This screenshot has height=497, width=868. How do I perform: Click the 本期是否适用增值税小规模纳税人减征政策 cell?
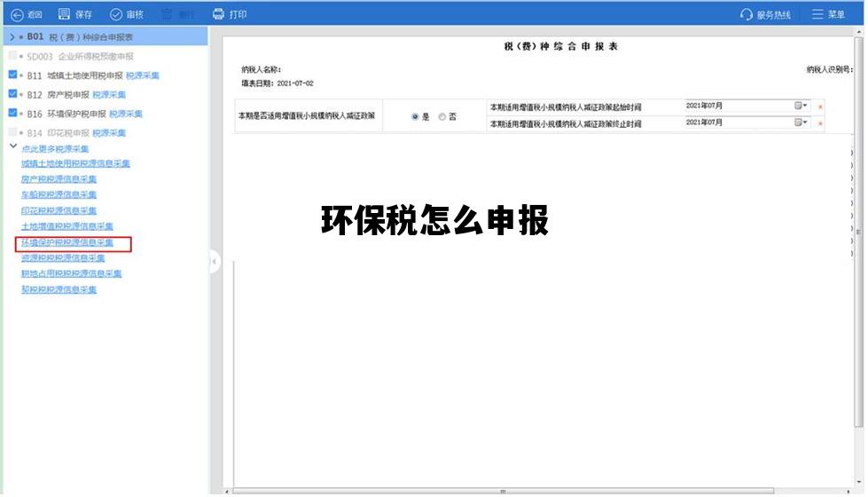tap(308, 115)
